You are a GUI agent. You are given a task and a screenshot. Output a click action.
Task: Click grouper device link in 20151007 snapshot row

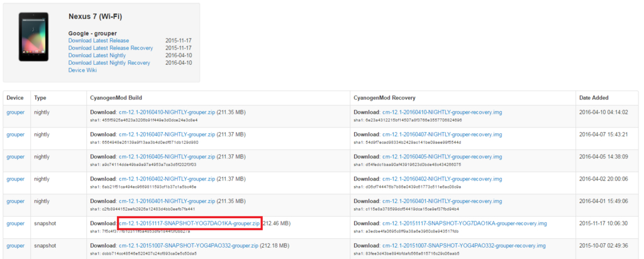point(16,246)
